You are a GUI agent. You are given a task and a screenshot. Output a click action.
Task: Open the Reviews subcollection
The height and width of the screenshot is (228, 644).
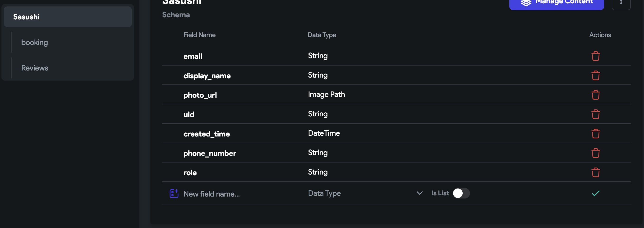[35, 68]
